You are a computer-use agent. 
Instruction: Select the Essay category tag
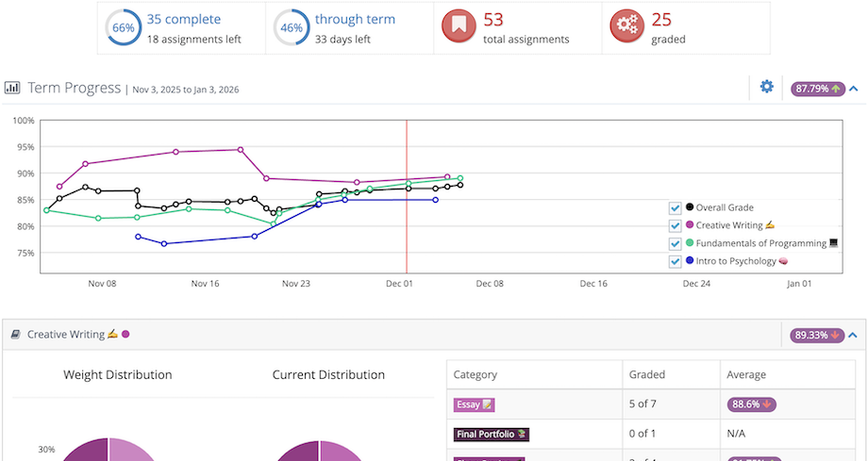475,404
